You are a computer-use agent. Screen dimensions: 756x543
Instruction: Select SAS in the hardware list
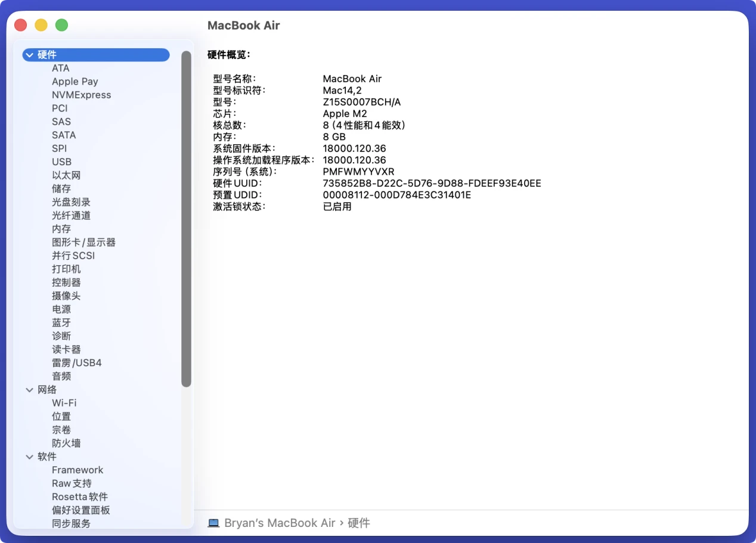pyautogui.click(x=61, y=122)
